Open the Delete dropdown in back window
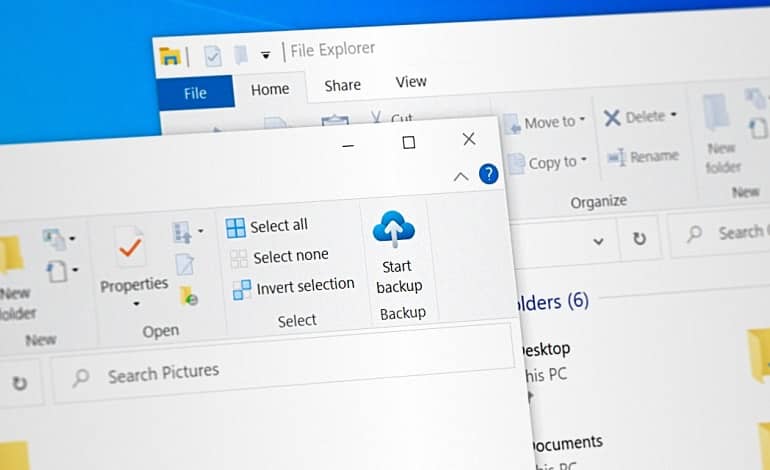Screen dimensions: 770x470 click(x=640, y=117)
